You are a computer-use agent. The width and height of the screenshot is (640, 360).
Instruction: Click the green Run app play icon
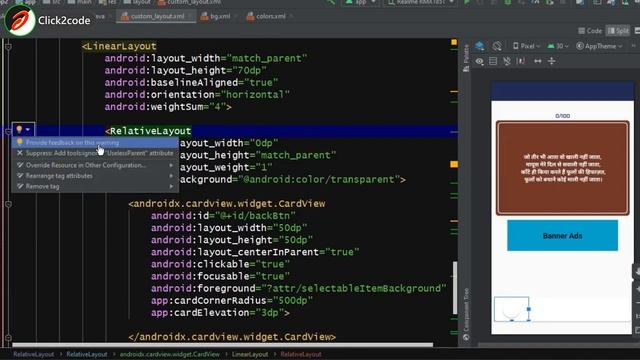click(x=467, y=2)
